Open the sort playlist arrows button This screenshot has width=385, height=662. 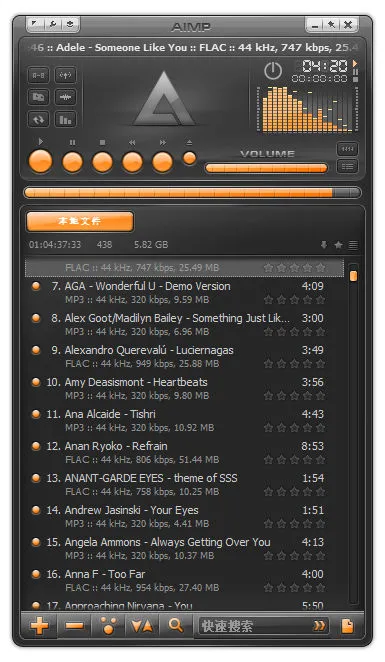(x=142, y=626)
